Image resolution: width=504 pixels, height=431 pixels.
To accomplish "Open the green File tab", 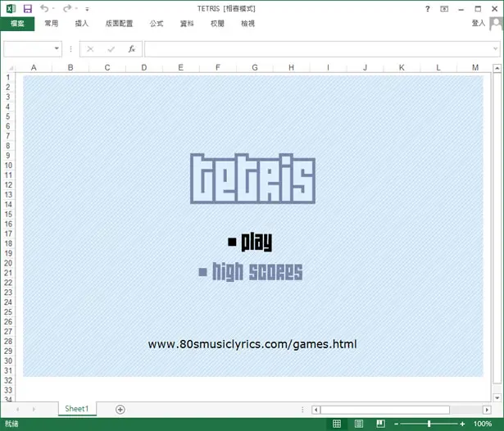I will pos(17,24).
